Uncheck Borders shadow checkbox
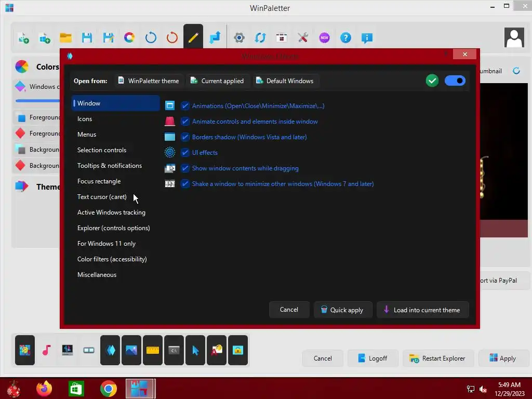This screenshot has height=399, width=532. 185,137
